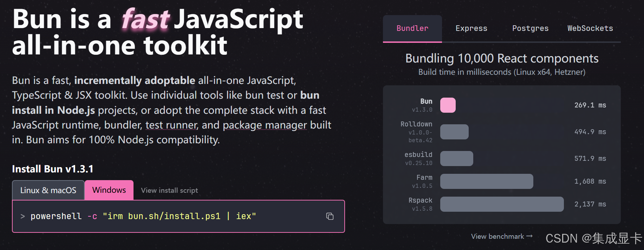Click the Bundling 10,000 React components title
Screen dimensions: 644x250
point(502,58)
